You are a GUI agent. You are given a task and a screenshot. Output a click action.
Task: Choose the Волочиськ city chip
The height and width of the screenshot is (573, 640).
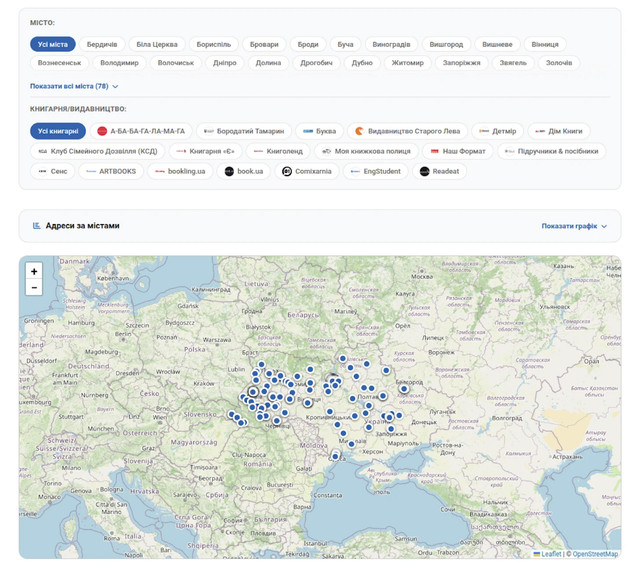coord(176,63)
